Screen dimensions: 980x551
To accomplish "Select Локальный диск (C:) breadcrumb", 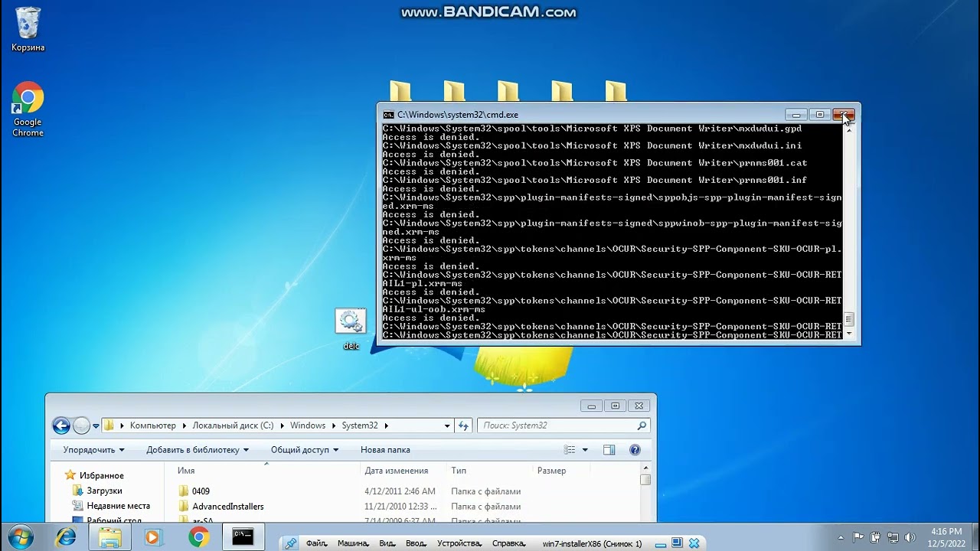I will 233,425.
